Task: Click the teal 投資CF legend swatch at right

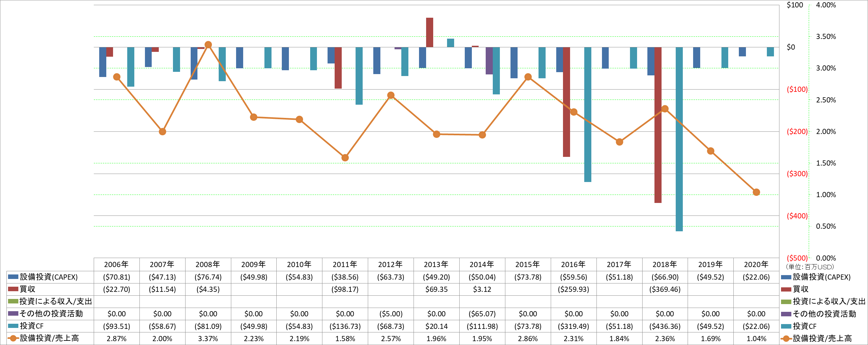Action: [x=786, y=326]
